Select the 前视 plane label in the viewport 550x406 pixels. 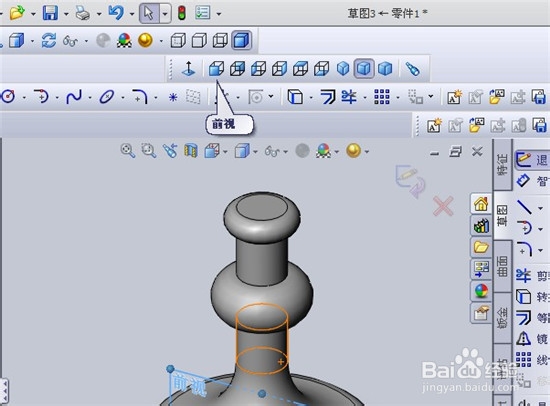pos(190,385)
